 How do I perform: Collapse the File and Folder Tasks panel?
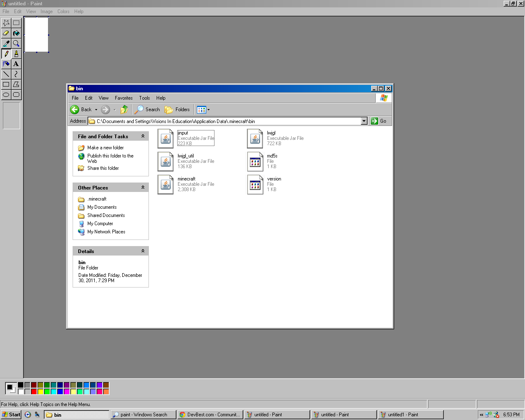[x=143, y=136]
